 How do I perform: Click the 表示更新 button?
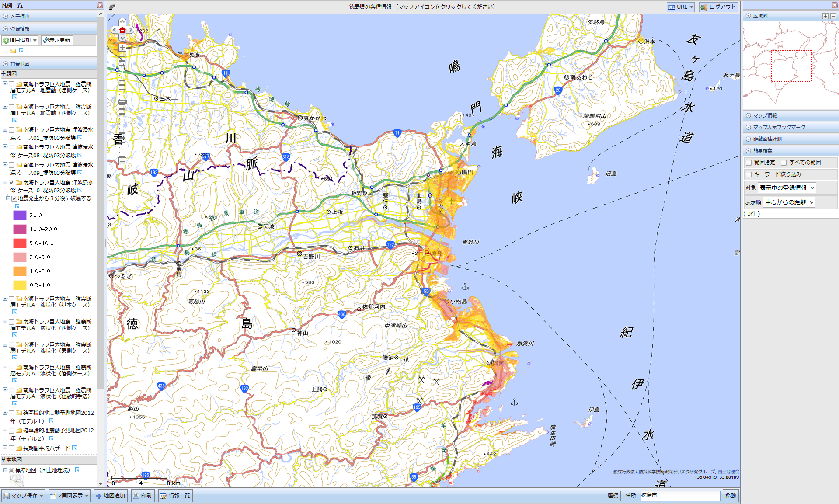click(57, 40)
